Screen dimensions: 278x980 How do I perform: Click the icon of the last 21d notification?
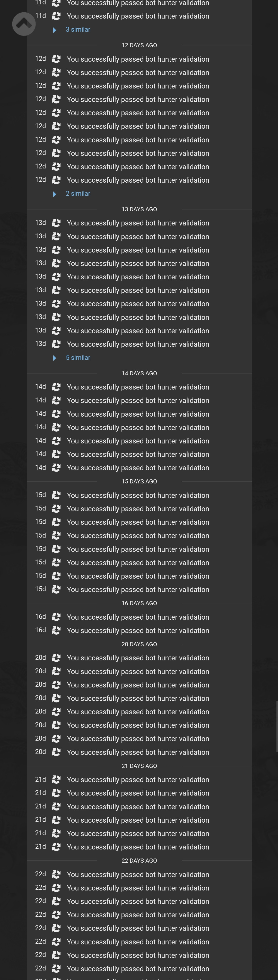tap(56, 847)
